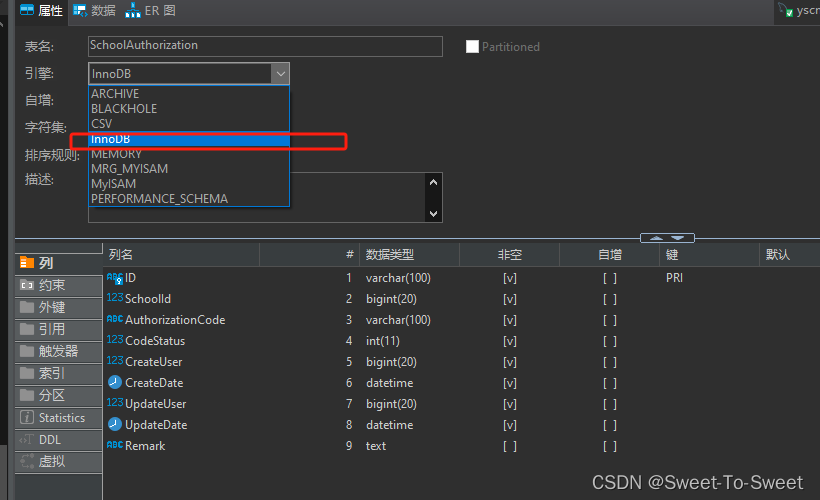
Task: Toggle not-null checkbox for Remark row
Action: pyautogui.click(x=510, y=446)
